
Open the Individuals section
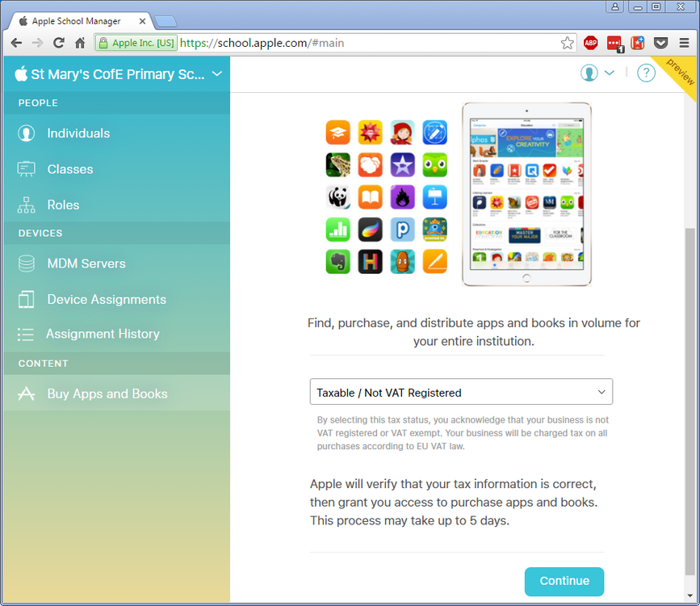pos(117,133)
